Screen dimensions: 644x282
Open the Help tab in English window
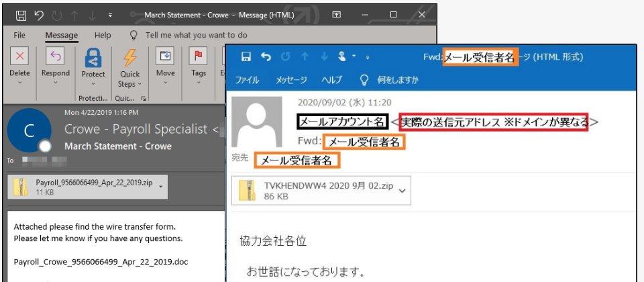click(x=103, y=36)
